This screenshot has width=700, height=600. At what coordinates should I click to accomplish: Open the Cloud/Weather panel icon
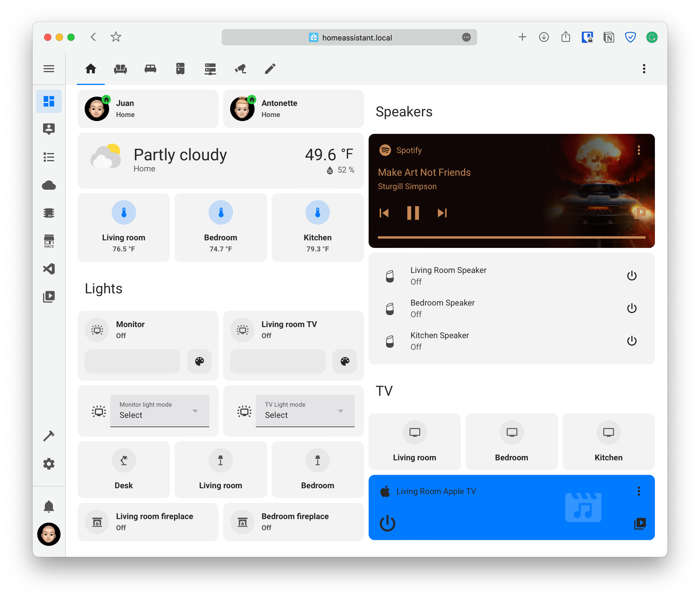coord(49,185)
